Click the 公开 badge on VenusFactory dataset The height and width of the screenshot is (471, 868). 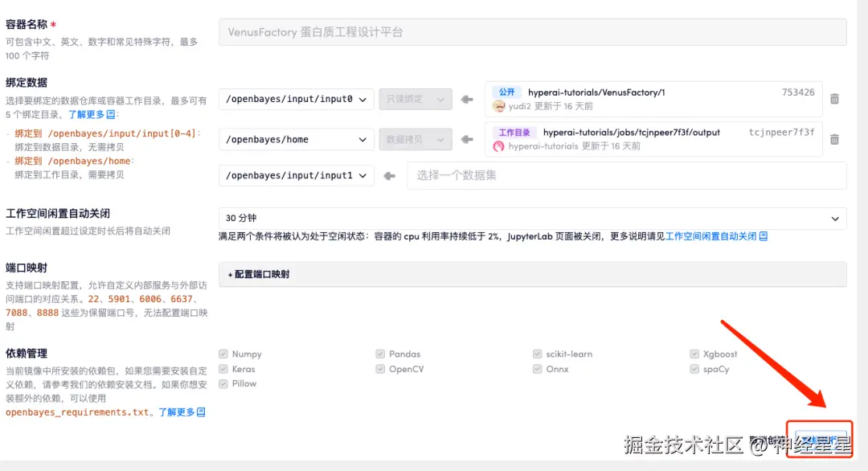tap(506, 92)
